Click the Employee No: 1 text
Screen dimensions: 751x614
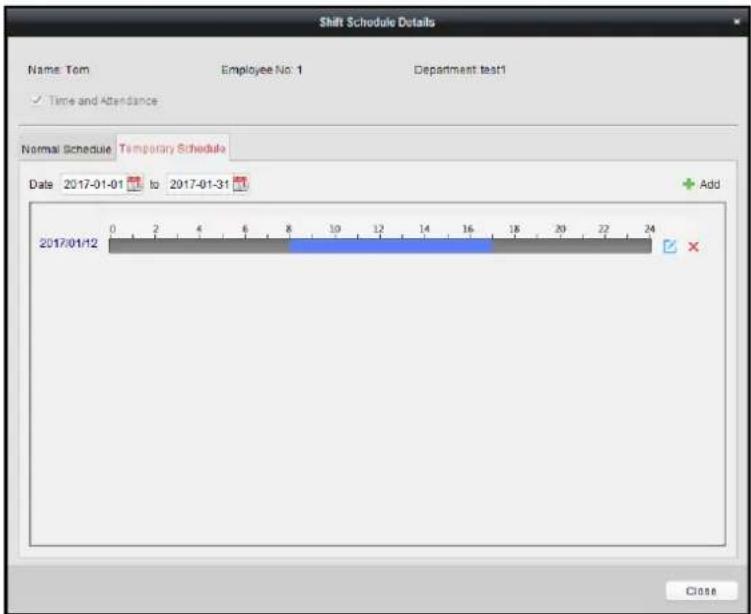tap(262, 70)
